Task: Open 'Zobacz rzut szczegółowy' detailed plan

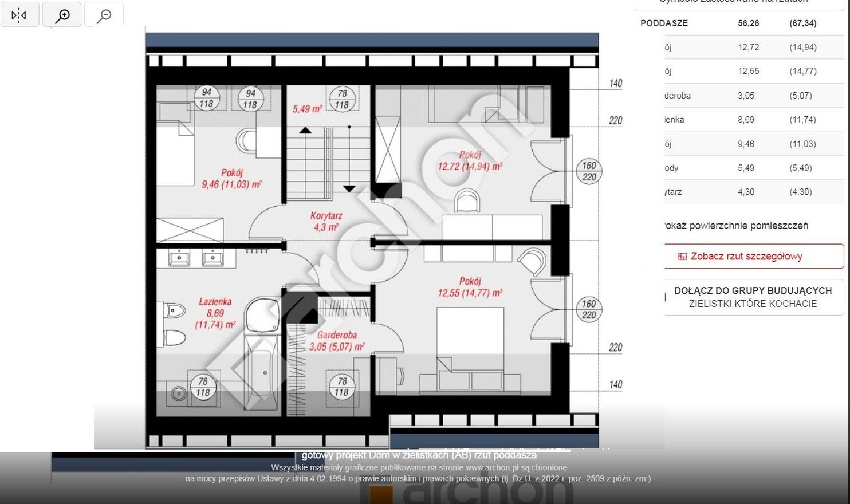Action: [753, 257]
